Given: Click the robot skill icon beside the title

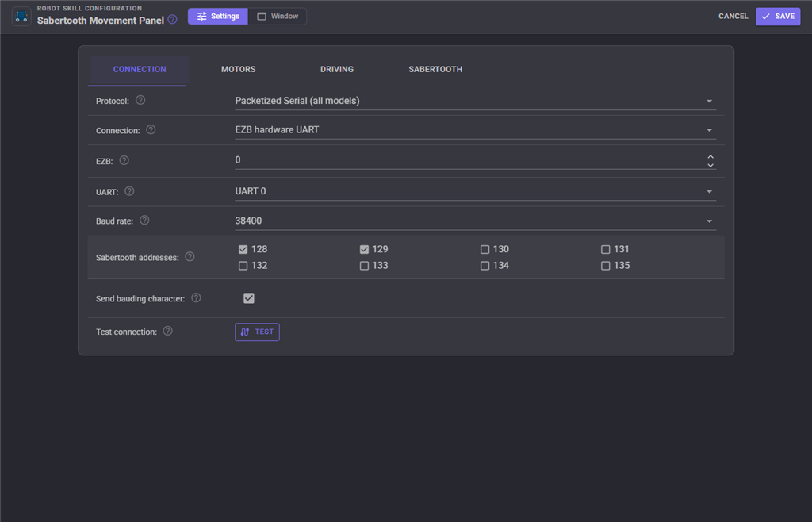Looking at the screenshot, I should tap(21, 17).
